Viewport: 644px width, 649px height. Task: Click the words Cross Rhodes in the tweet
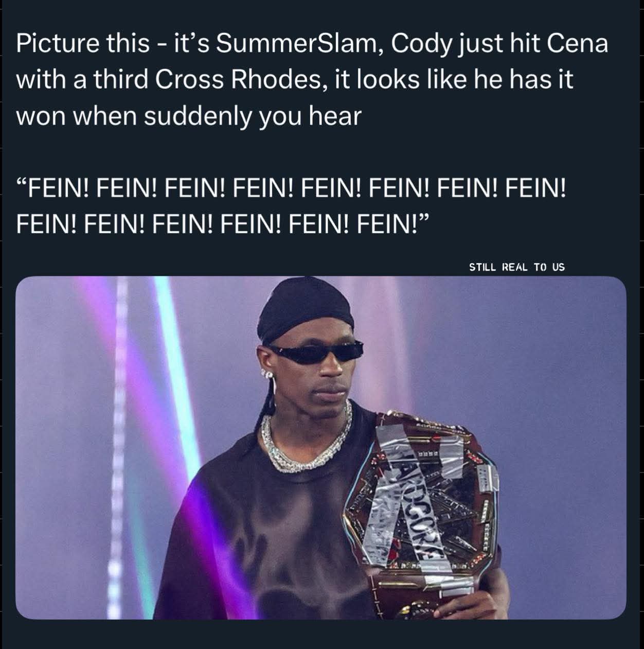[239, 80]
